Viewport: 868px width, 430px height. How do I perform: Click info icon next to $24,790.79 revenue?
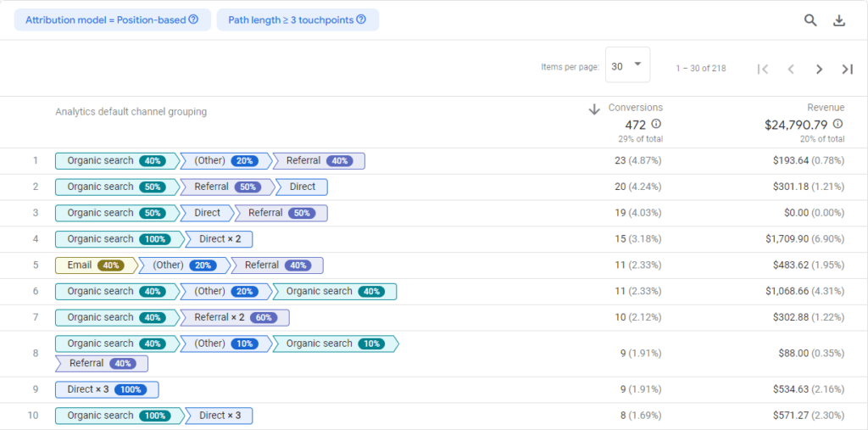[837, 124]
